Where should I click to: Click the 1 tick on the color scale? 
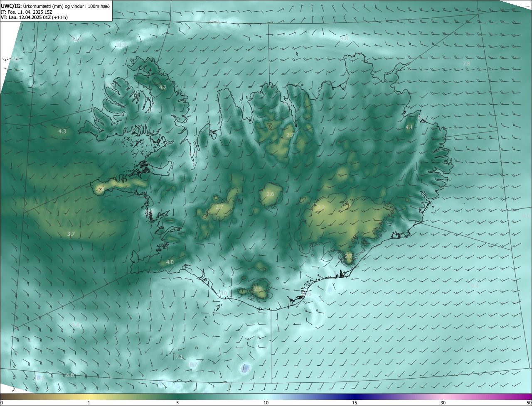tap(89, 403)
